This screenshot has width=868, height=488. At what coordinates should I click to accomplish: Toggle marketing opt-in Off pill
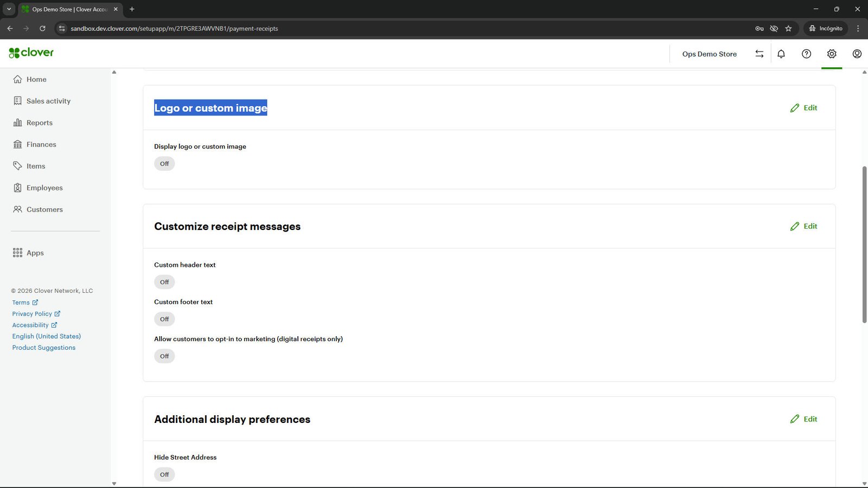(164, 356)
